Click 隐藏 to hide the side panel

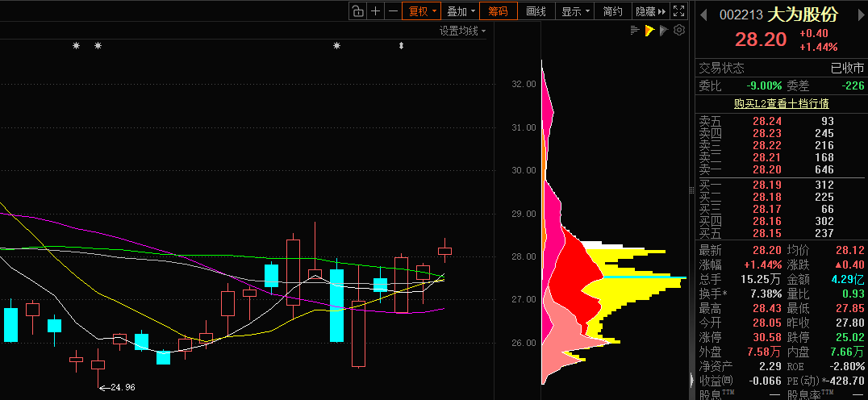click(x=650, y=11)
